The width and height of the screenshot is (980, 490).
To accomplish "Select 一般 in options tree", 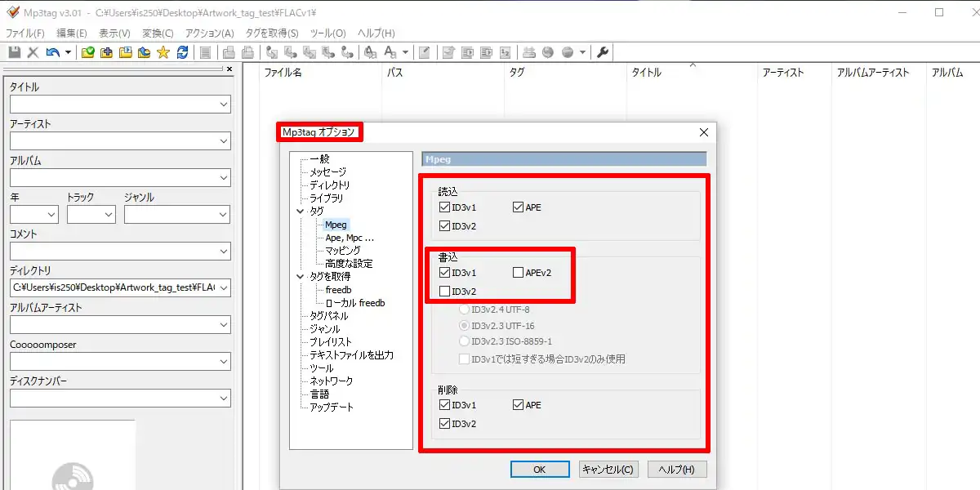I will click(319, 159).
